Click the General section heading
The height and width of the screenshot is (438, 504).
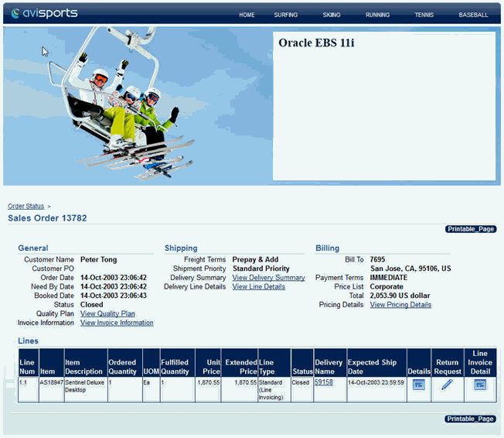[33, 248]
